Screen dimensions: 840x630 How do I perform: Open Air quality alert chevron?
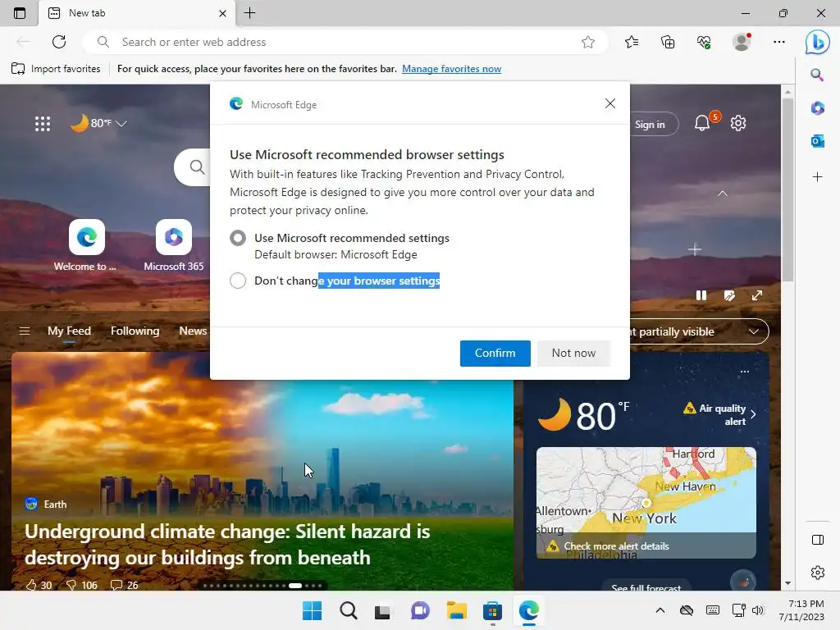coord(753,414)
